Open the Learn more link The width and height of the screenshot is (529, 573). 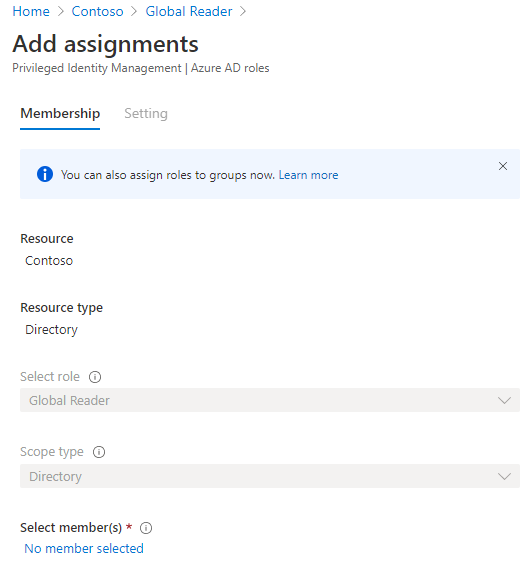point(308,175)
